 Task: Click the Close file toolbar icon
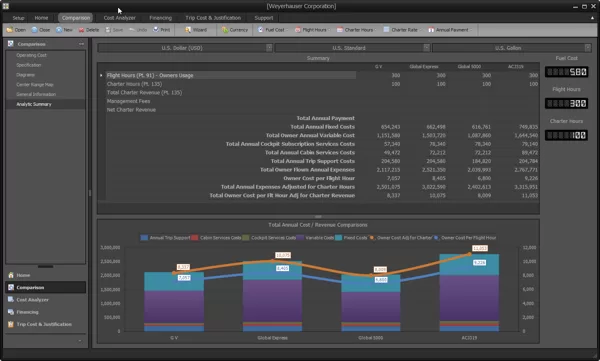34,30
